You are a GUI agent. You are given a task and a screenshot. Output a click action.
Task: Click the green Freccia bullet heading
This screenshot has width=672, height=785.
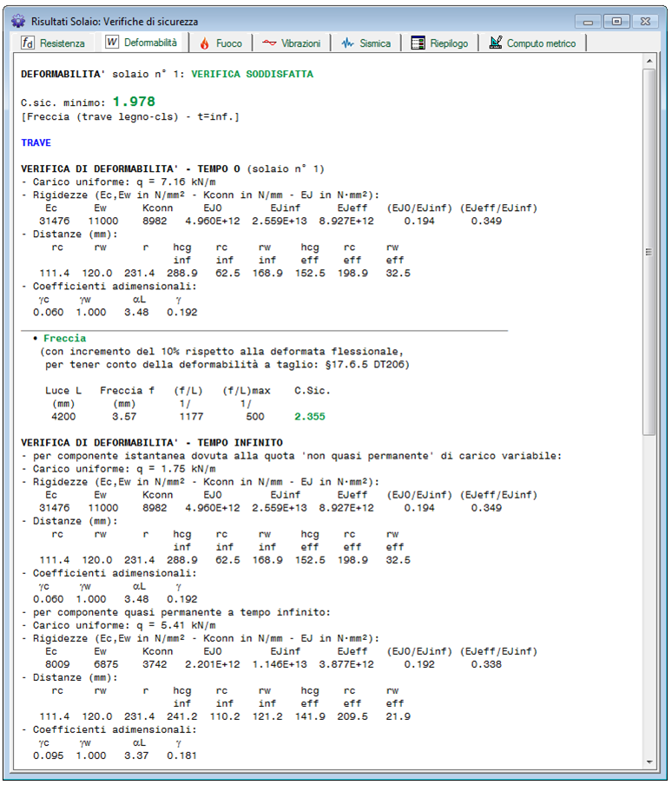(x=64, y=338)
